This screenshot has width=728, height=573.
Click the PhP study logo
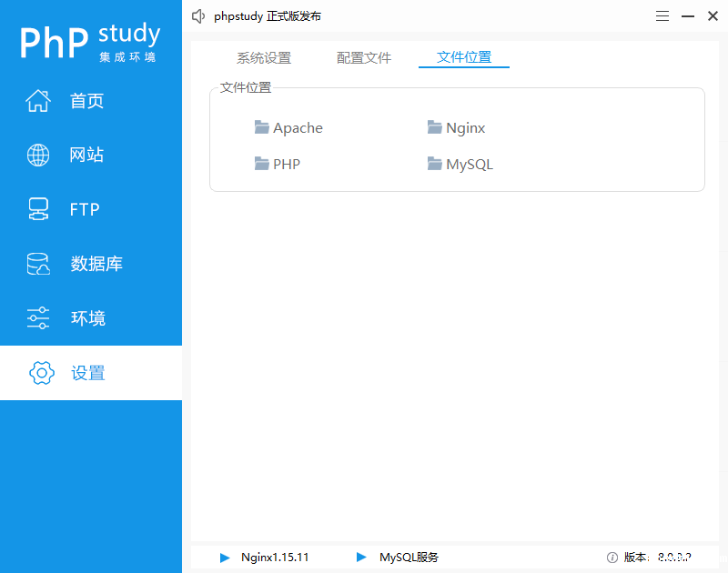coord(90,42)
